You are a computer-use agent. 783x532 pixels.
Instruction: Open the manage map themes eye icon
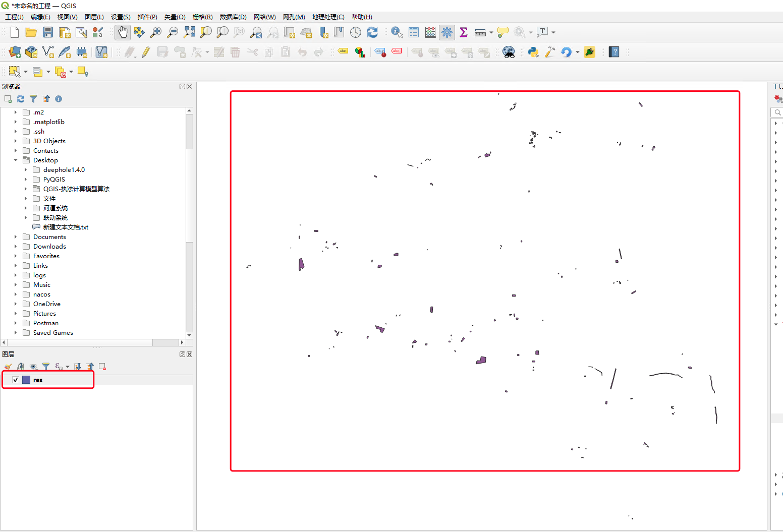pyautogui.click(x=34, y=367)
